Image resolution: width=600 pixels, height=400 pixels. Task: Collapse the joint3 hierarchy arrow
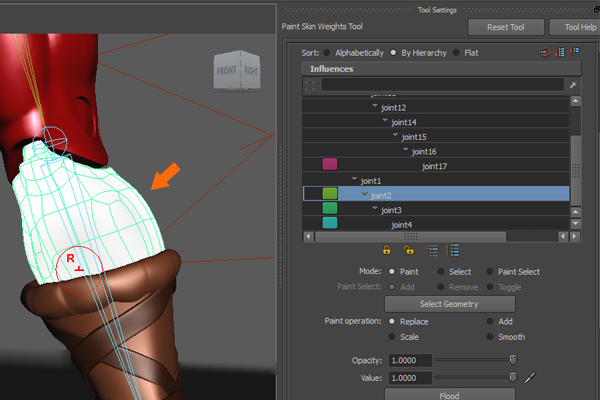pos(375,210)
